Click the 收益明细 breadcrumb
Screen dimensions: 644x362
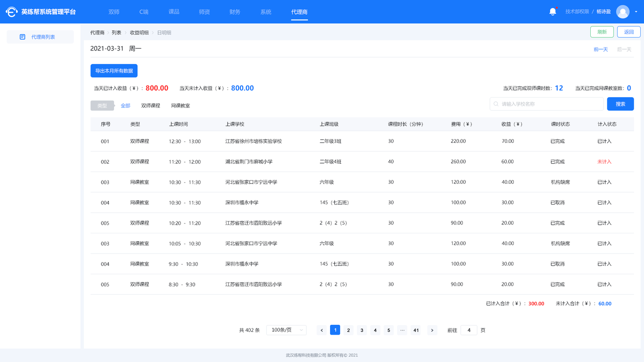139,33
